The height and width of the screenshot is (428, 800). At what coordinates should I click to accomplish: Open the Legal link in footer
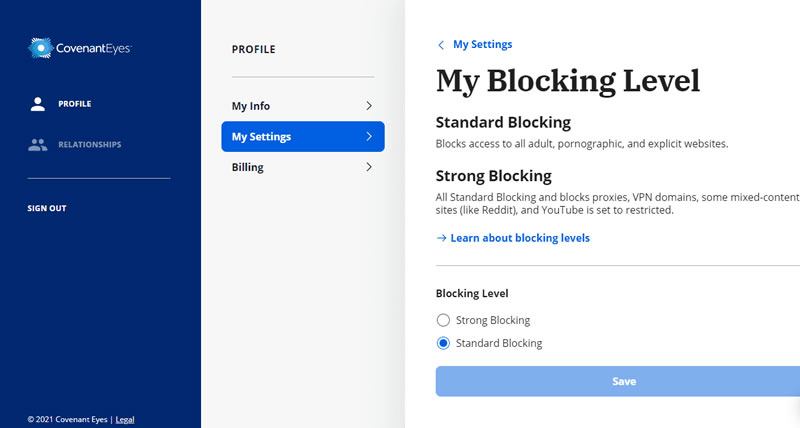(125, 420)
